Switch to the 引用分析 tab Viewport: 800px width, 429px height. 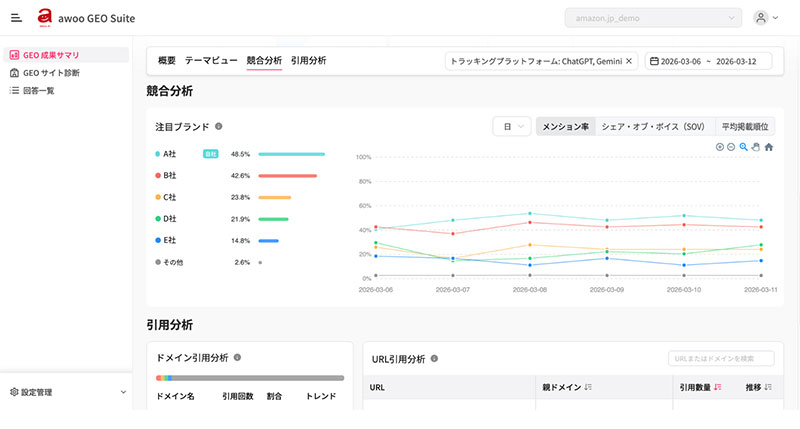point(308,61)
